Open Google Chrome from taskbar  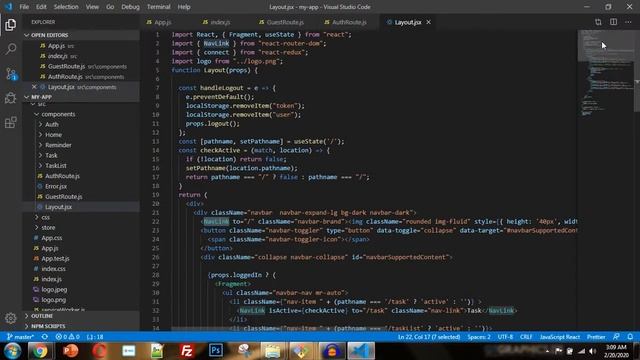[40, 351]
